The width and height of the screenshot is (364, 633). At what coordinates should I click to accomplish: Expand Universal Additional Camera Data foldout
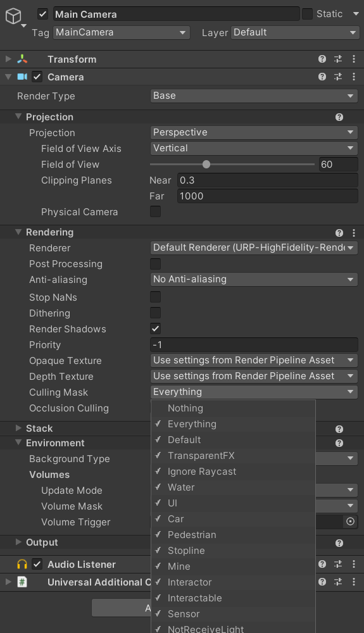point(8,582)
